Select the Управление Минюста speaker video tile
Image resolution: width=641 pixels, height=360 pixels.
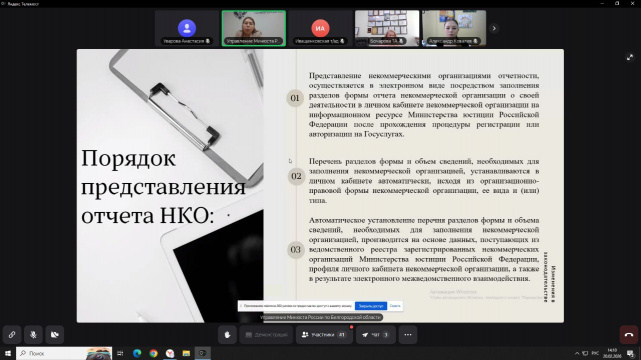click(x=254, y=28)
